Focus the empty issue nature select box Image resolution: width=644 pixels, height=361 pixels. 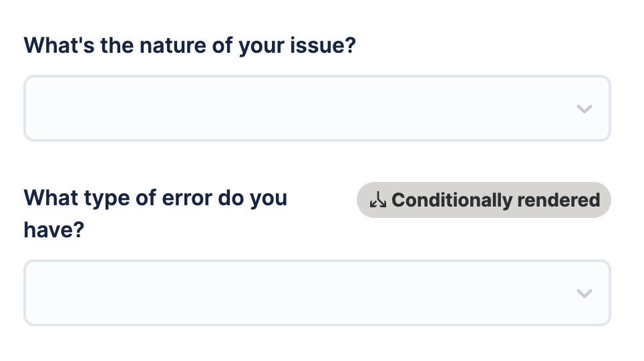pyautogui.click(x=317, y=108)
